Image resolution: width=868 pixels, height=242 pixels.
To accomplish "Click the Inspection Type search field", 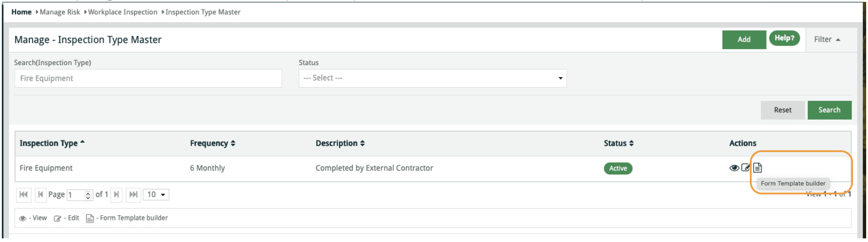I will (148, 78).
